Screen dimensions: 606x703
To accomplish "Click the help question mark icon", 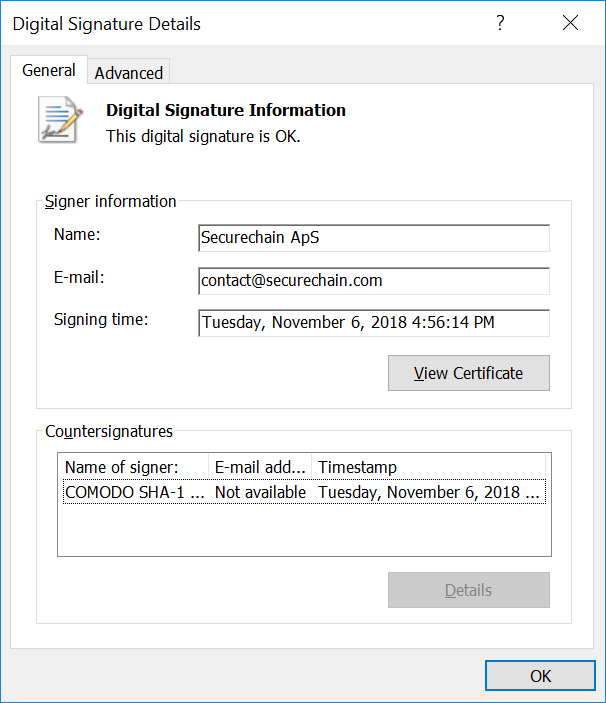I will coord(500,23).
